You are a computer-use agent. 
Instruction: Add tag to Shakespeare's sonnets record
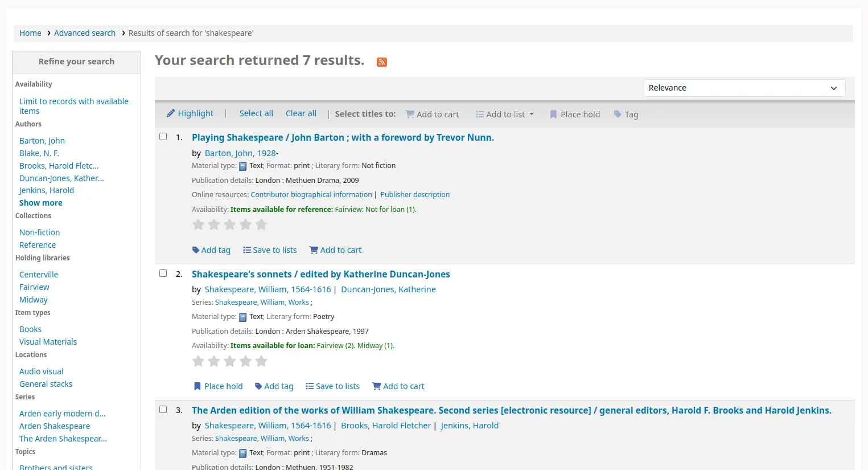tap(274, 386)
